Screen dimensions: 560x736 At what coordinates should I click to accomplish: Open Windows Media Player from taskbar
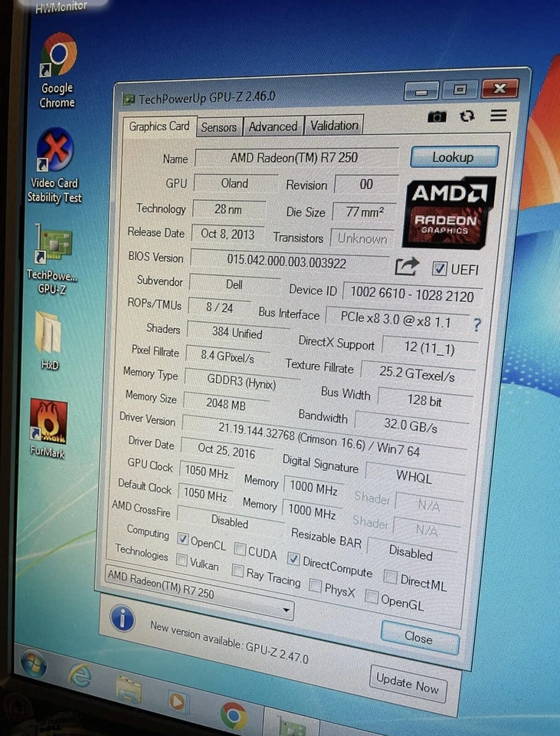pyautogui.click(x=177, y=702)
